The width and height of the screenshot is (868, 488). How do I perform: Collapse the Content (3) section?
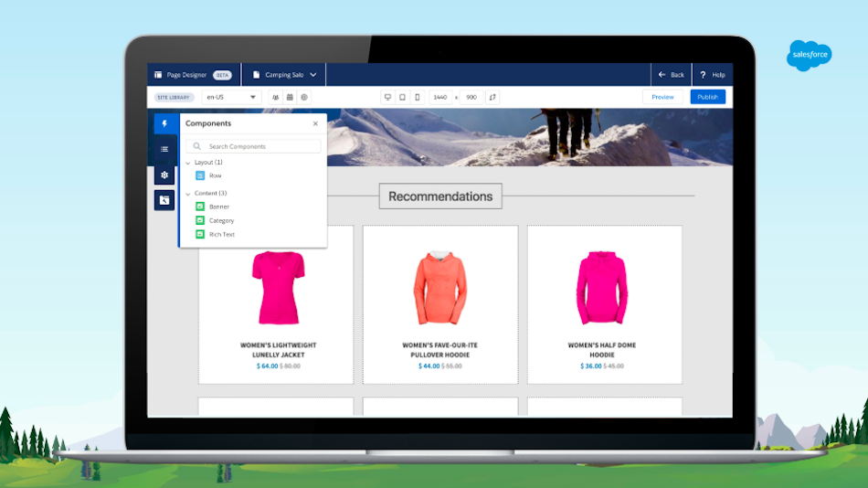[x=188, y=194]
